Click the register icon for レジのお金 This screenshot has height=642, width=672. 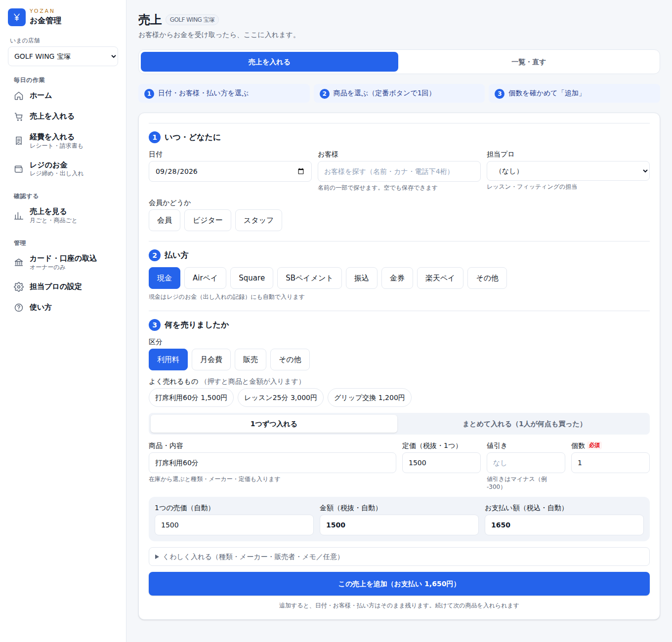19,169
